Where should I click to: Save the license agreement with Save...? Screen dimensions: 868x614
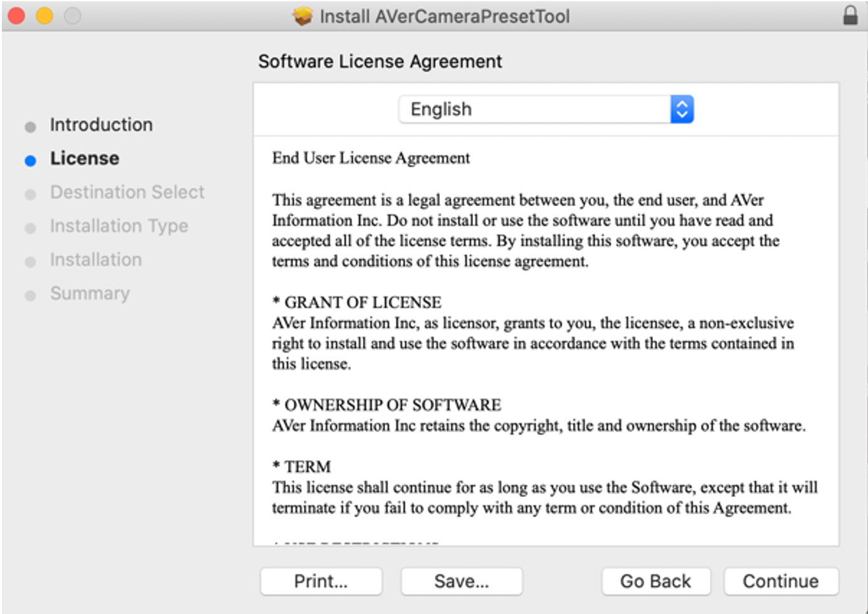pos(462,581)
